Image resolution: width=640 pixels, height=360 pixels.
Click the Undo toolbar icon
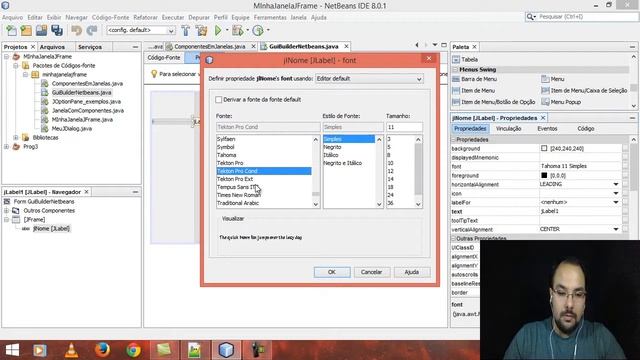[x=76, y=30]
